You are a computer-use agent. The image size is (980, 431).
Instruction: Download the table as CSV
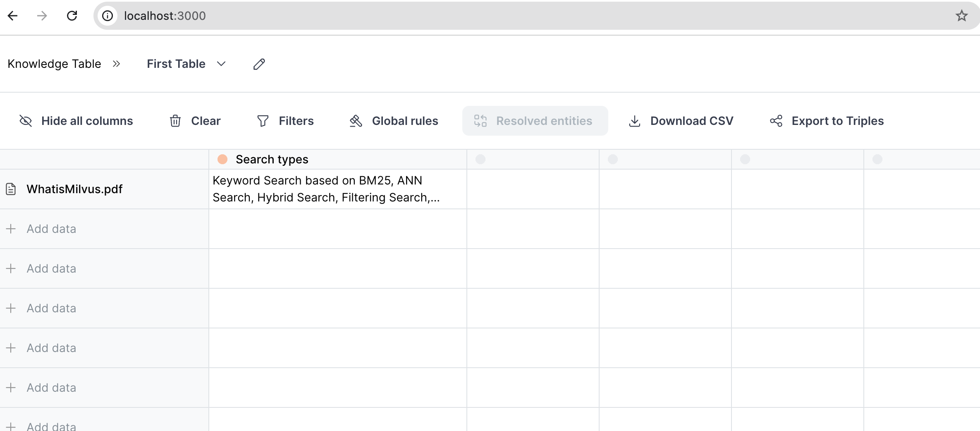681,121
